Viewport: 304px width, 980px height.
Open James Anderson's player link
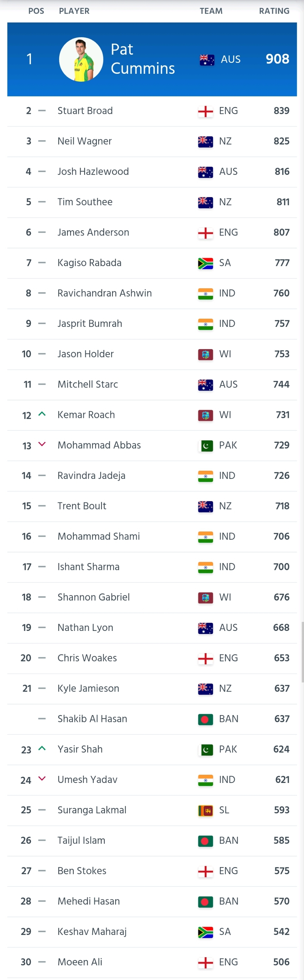coord(93,232)
